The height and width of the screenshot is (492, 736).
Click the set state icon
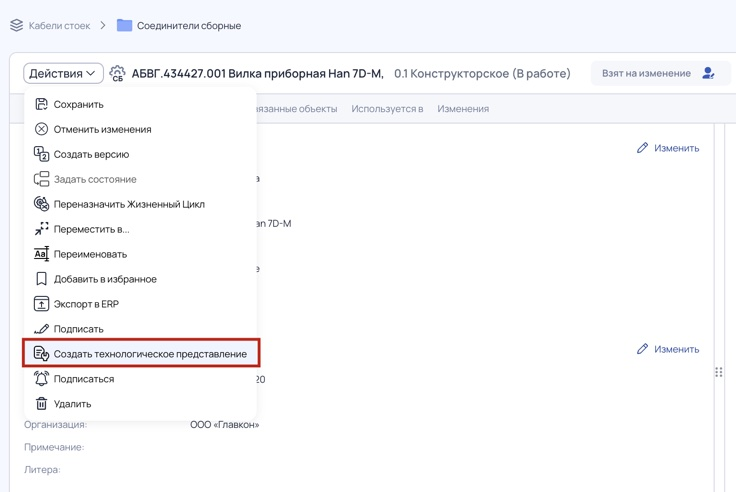click(x=41, y=179)
